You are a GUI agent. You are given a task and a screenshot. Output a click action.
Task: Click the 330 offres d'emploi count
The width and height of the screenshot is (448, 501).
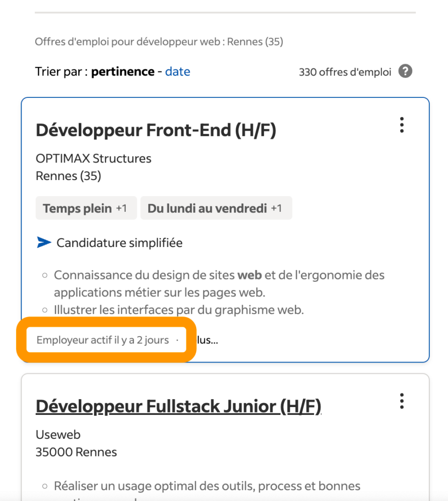click(345, 72)
